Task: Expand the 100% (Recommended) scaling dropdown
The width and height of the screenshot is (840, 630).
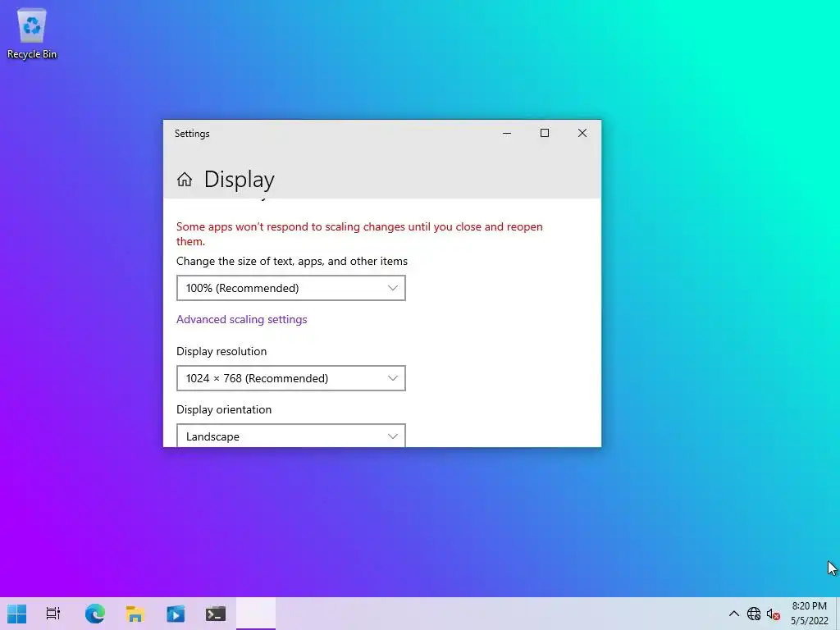Action: point(291,288)
